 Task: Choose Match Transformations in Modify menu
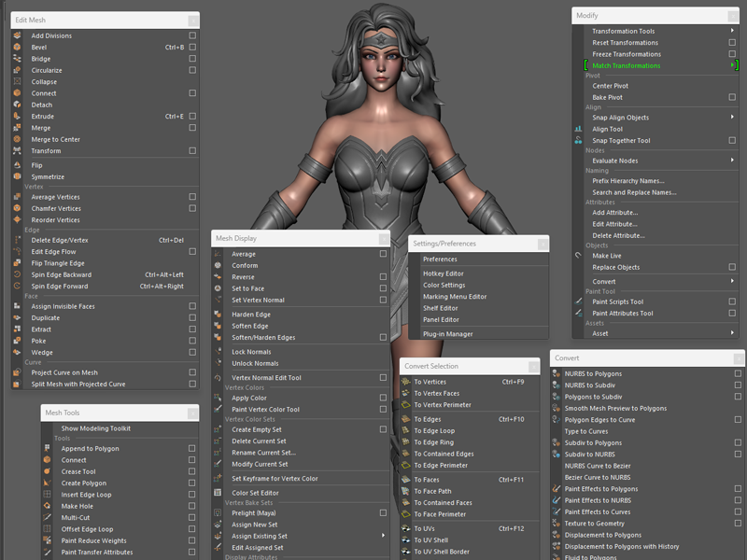click(x=626, y=65)
